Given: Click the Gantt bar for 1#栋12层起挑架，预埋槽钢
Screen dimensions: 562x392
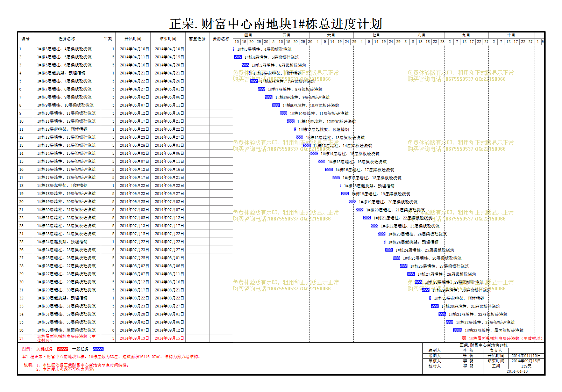Looking at the screenshot, I should coord(295,129).
